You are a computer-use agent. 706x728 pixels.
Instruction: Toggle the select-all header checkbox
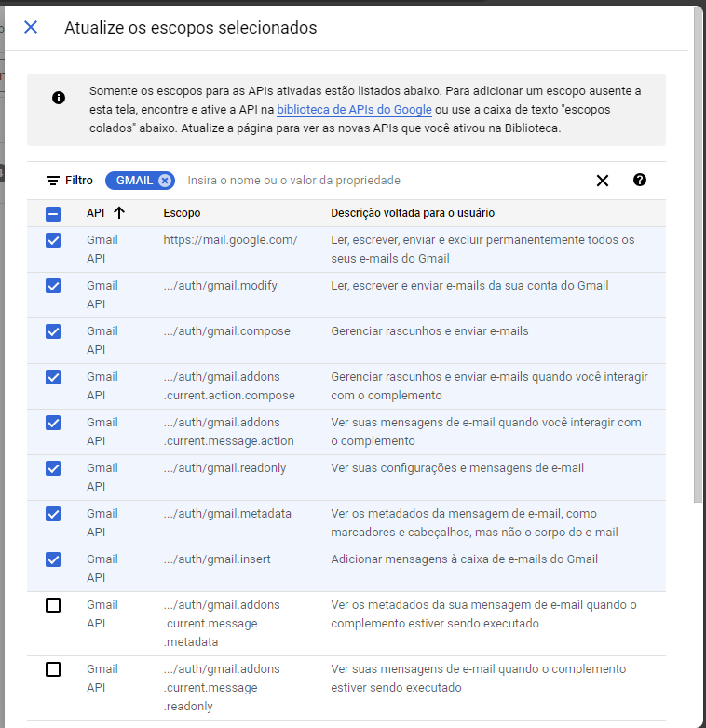(x=53, y=213)
